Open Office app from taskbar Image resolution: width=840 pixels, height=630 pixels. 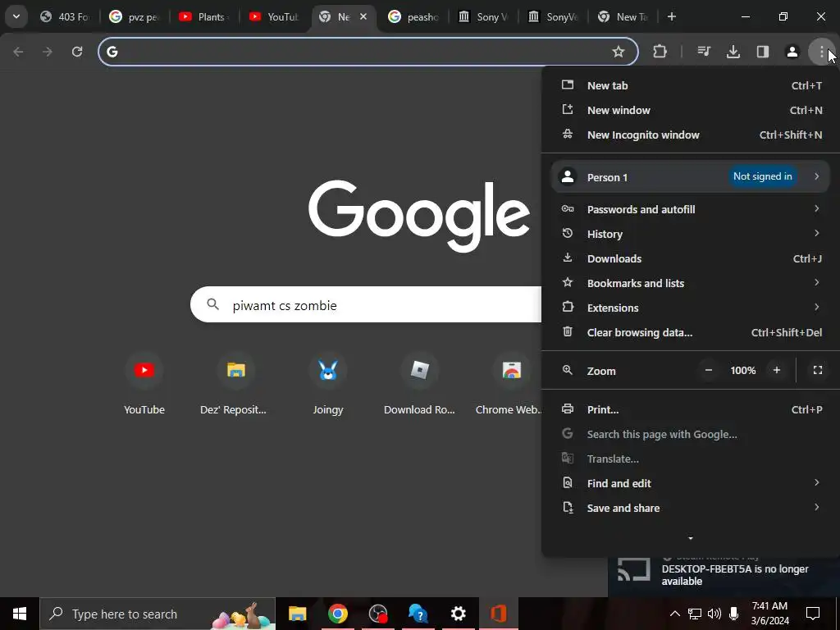click(x=499, y=614)
